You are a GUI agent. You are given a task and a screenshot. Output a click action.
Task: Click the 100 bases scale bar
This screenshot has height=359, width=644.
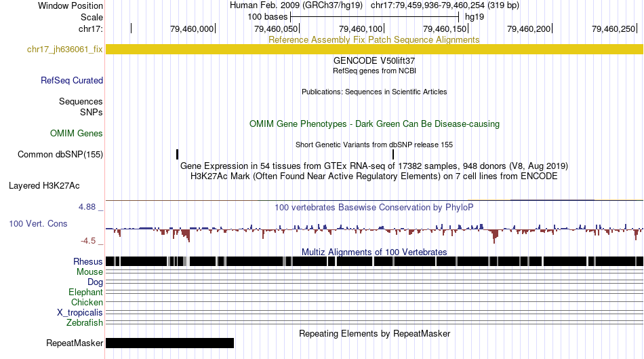[x=374, y=17]
